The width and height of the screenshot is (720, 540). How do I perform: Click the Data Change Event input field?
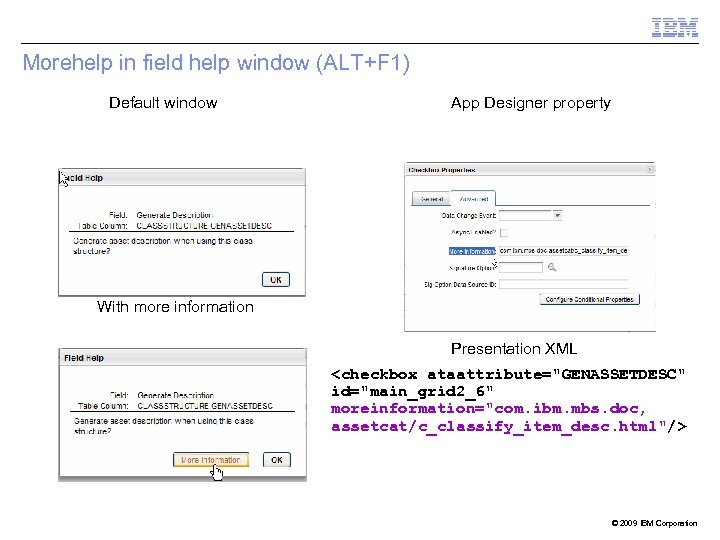[525, 215]
